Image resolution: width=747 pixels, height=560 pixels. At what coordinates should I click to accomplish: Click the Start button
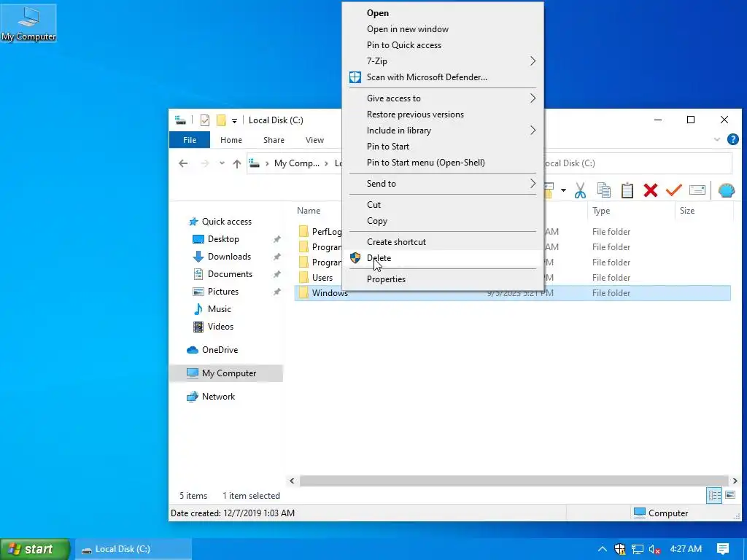point(35,549)
